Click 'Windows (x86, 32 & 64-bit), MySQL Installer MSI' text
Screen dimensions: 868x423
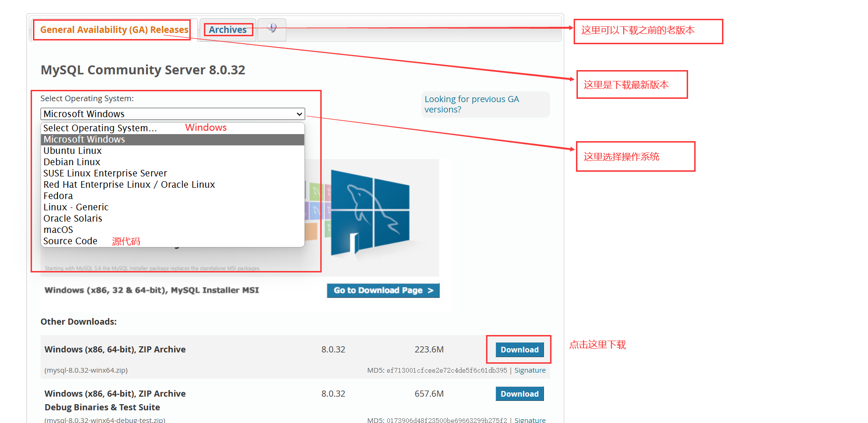coord(152,290)
